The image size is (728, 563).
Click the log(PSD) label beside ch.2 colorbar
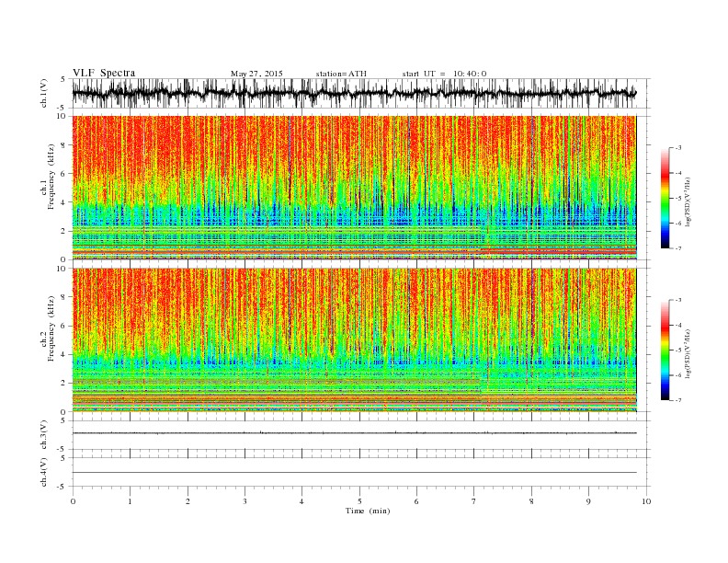690,354
